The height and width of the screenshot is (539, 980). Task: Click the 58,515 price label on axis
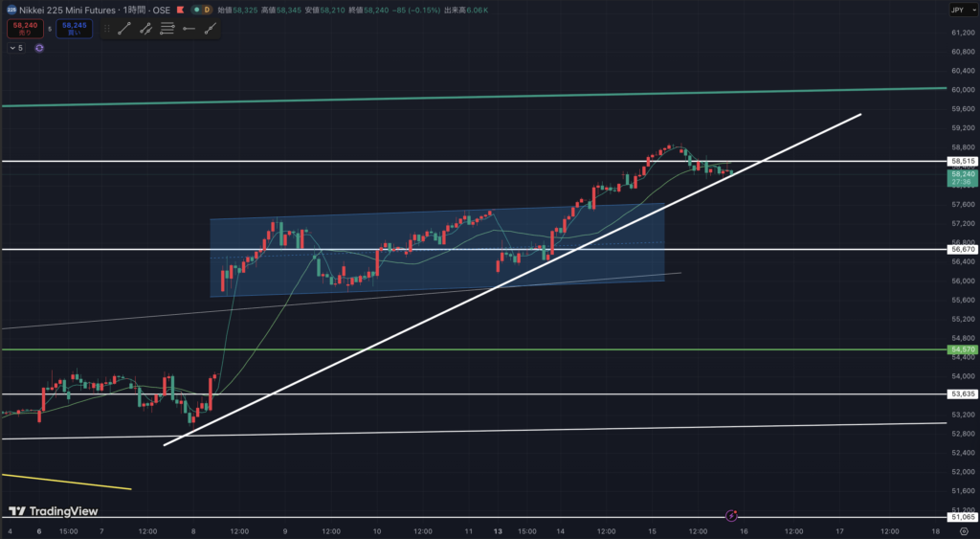pyautogui.click(x=962, y=161)
